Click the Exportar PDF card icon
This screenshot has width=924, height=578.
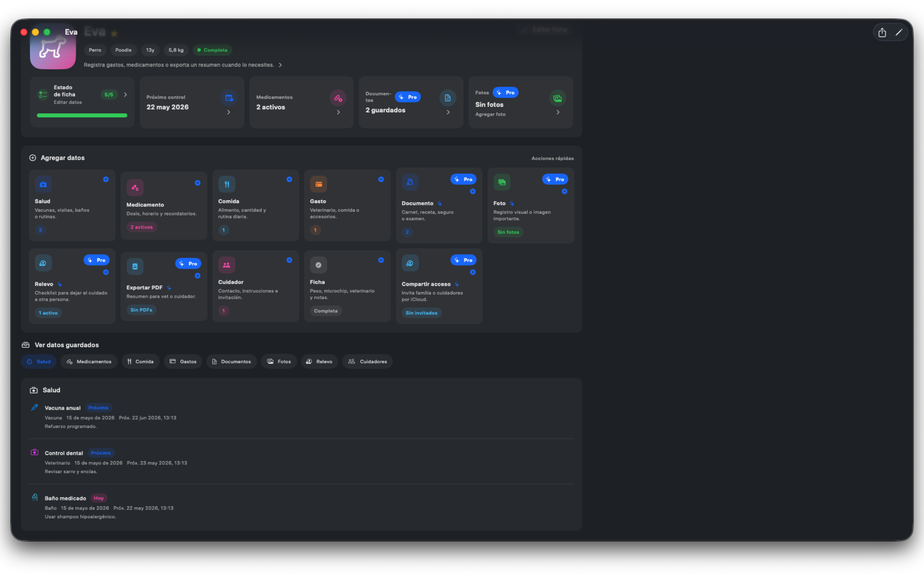click(x=135, y=267)
